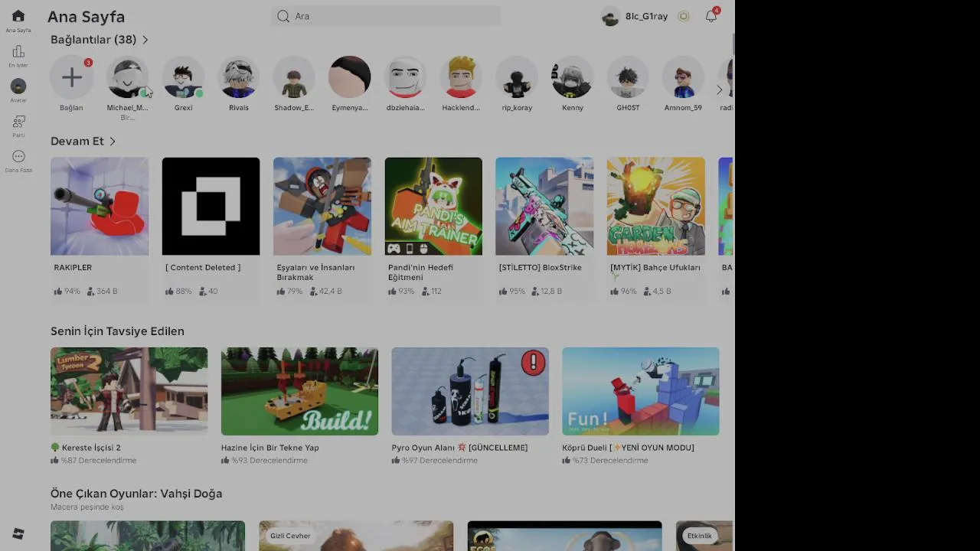The height and width of the screenshot is (551, 980).
Task: Open rip_koray friend avatar
Action: [517, 77]
